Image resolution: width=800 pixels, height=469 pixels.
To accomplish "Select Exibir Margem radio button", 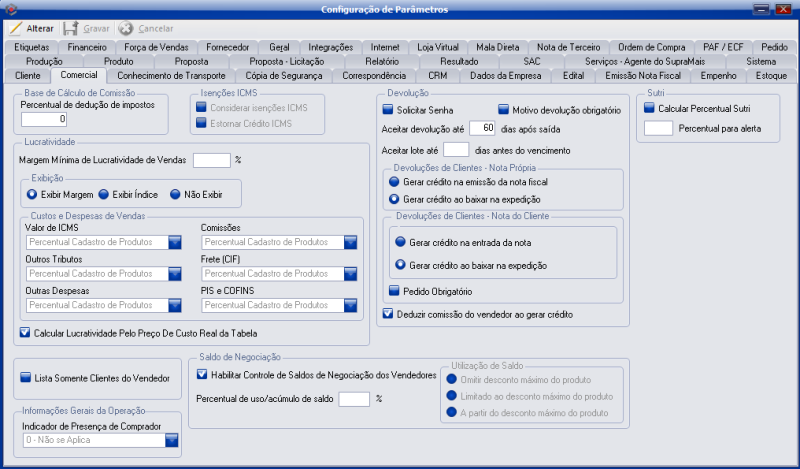I will tap(32, 194).
